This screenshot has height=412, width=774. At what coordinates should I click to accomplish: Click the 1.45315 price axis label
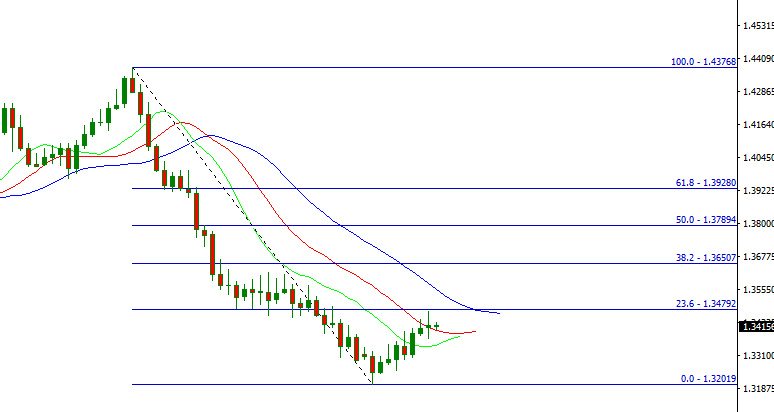pyautogui.click(x=755, y=26)
